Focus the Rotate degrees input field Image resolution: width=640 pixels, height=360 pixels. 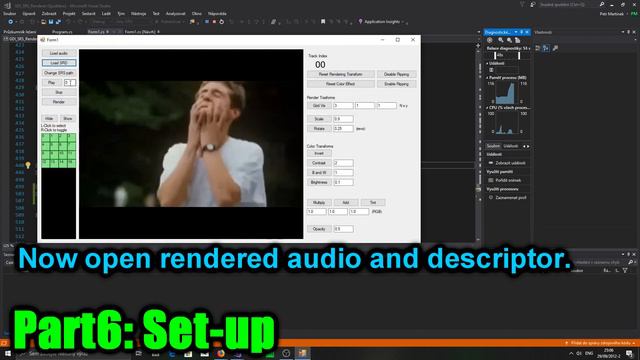(343, 129)
